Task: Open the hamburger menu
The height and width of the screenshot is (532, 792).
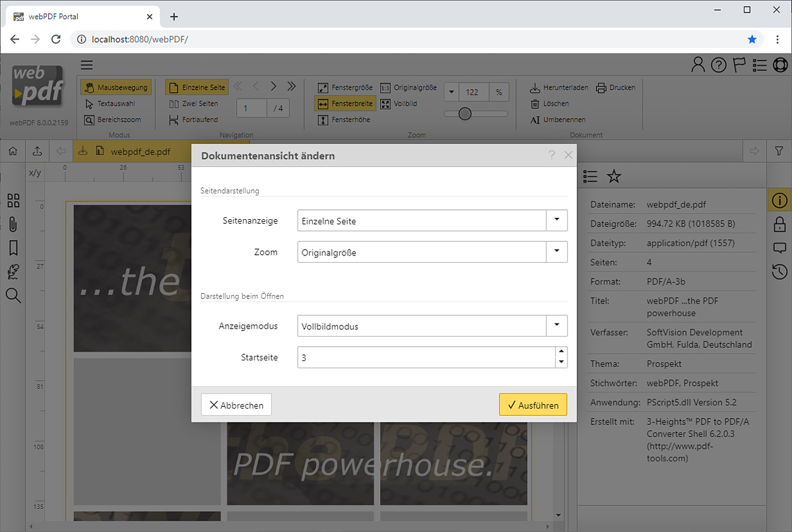Action: 86,65
